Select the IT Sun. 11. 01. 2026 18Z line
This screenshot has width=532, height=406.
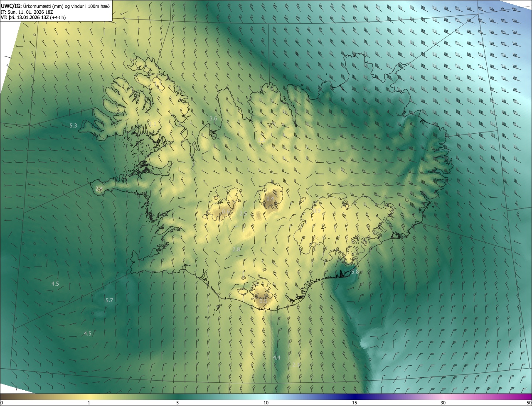click(27, 12)
